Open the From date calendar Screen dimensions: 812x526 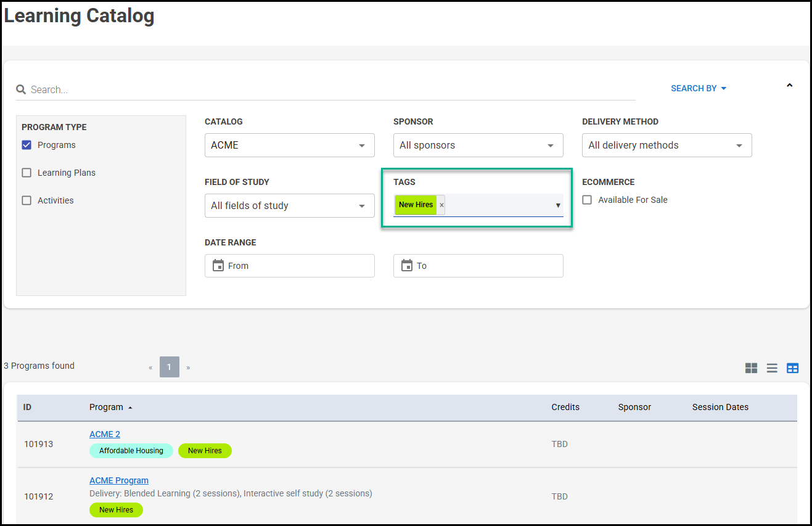tap(218, 266)
